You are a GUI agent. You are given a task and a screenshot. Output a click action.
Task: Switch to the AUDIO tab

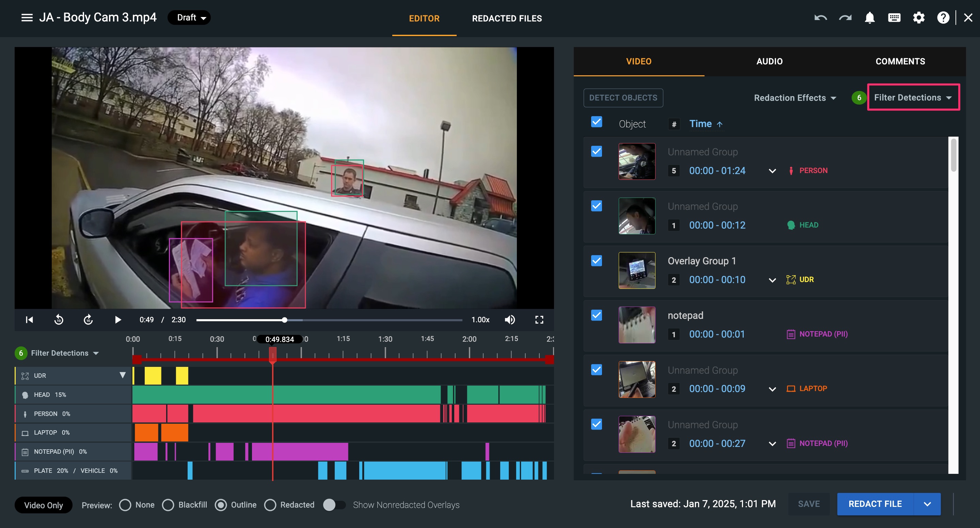pos(769,61)
